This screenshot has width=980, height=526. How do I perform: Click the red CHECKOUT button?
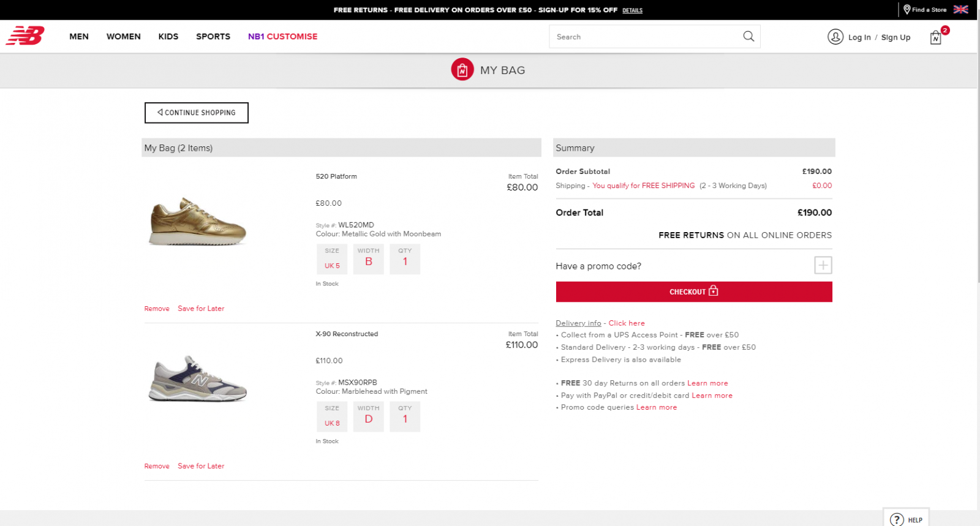694,291
